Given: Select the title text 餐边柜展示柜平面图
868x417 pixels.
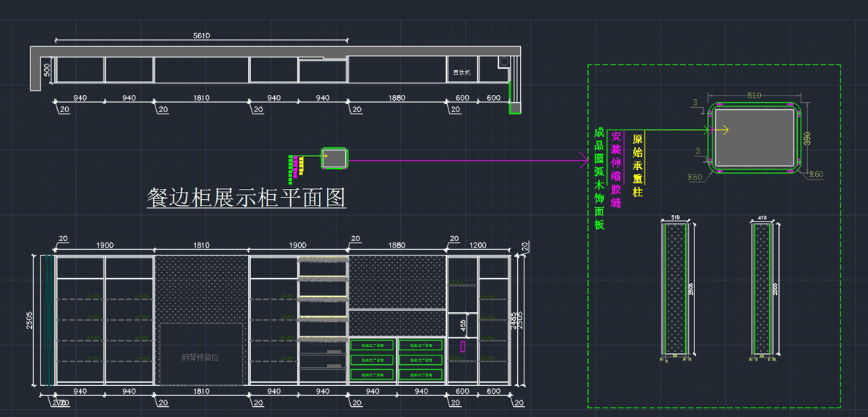Looking at the screenshot, I should [246, 198].
